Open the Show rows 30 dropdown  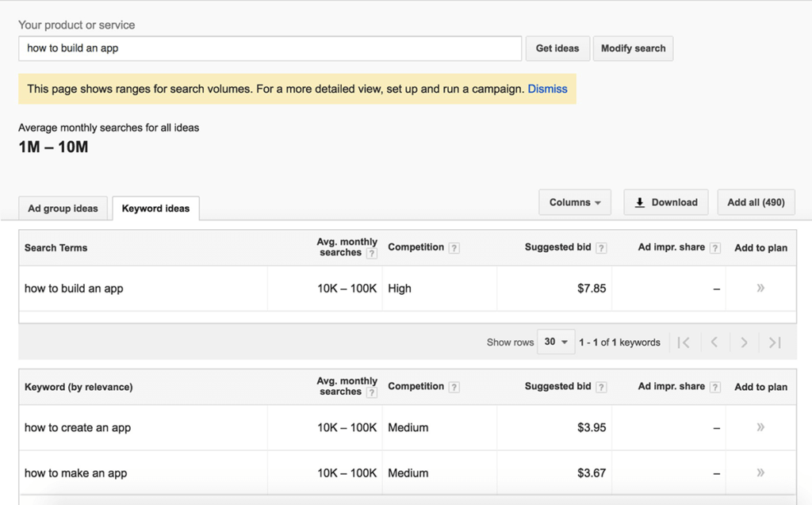556,342
